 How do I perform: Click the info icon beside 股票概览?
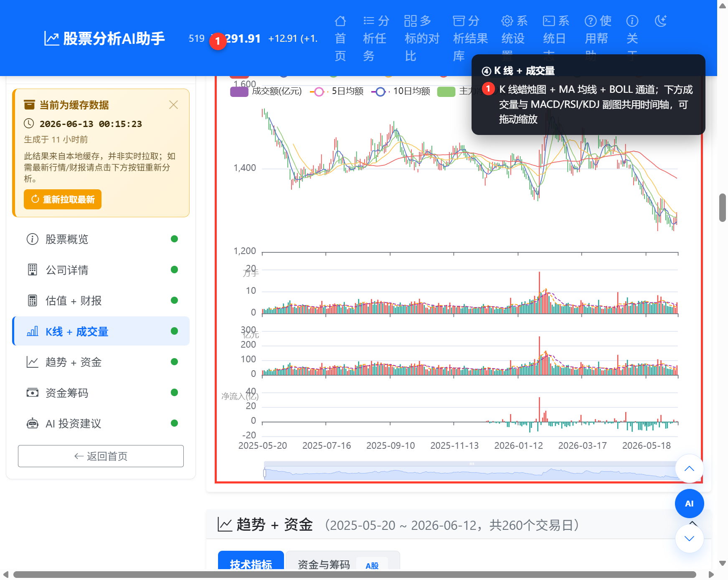pos(32,239)
